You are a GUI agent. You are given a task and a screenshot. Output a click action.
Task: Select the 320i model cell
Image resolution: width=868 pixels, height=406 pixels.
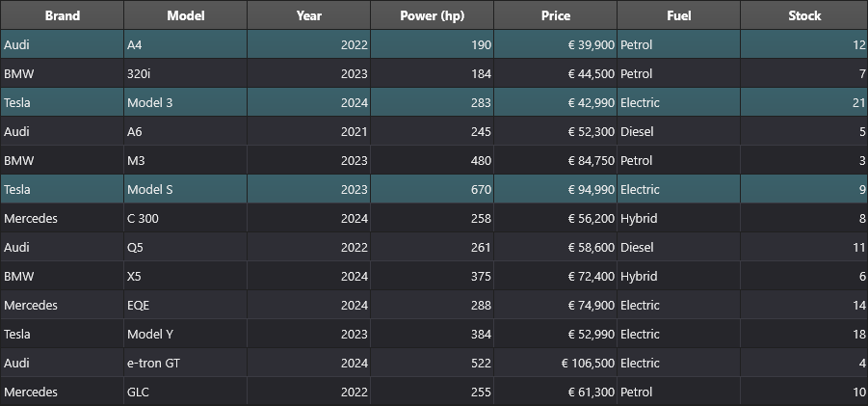point(185,73)
